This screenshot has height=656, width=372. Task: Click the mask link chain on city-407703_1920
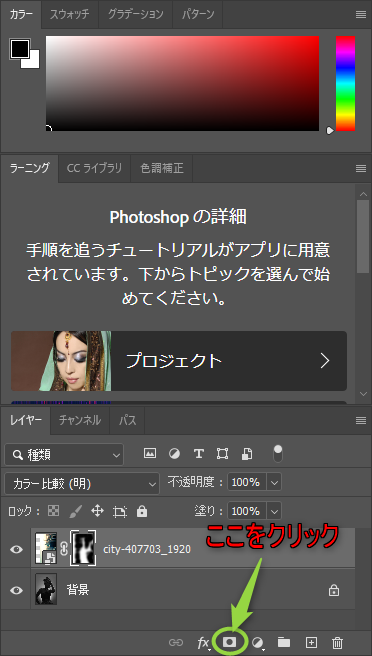point(64,549)
